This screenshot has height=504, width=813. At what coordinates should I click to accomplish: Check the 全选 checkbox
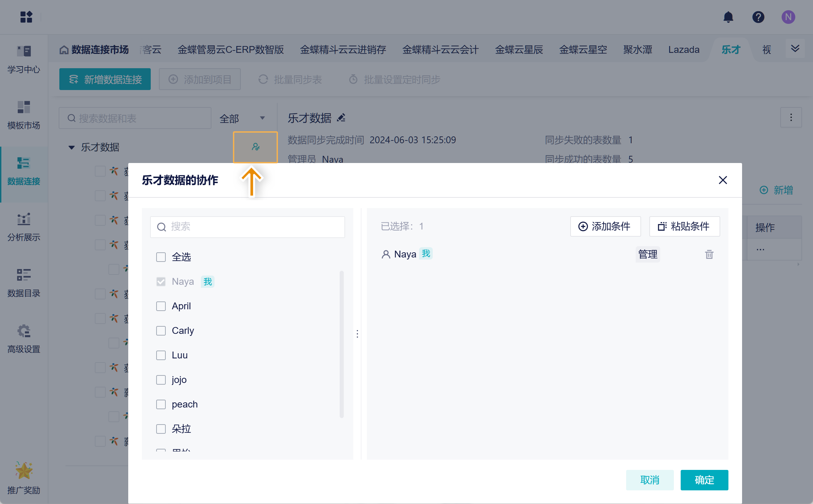[161, 257]
